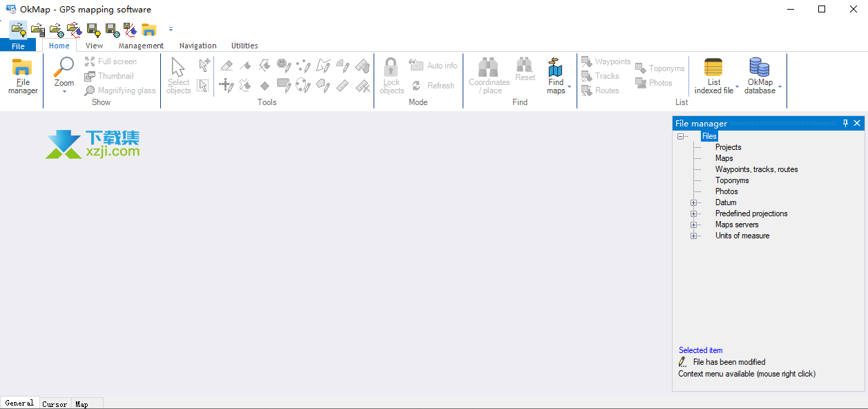Open the File ribbon tab

(x=18, y=46)
